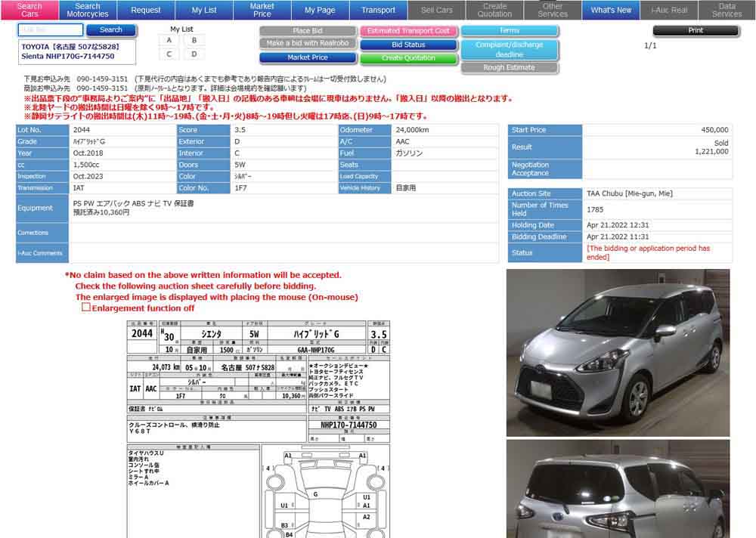Select auction site TAA Chubu text

[630, 193]
